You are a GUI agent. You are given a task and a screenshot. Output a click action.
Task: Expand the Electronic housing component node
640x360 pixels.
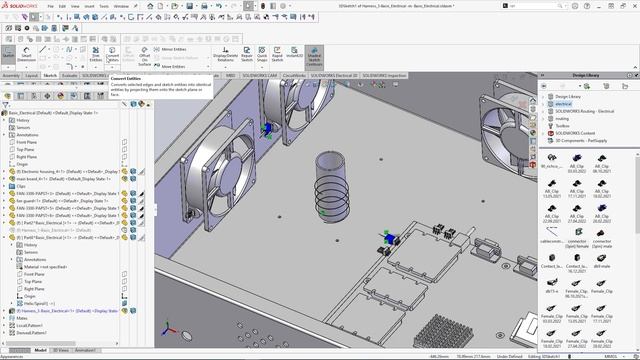point(4,172)
